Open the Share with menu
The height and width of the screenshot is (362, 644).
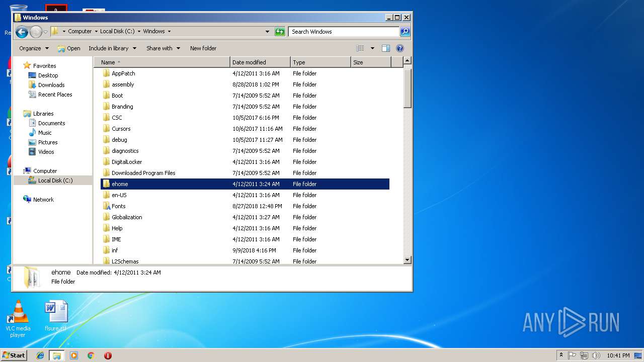coord(163,48)
